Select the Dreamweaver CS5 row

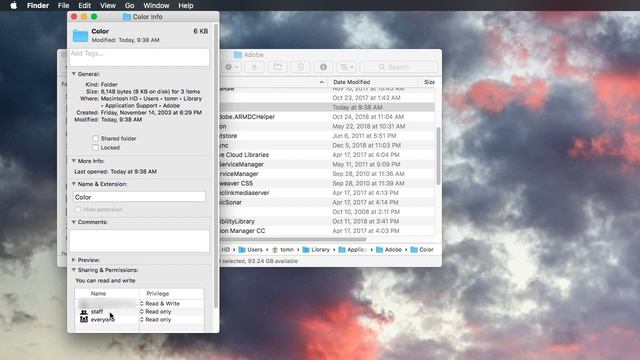[327, 183]
